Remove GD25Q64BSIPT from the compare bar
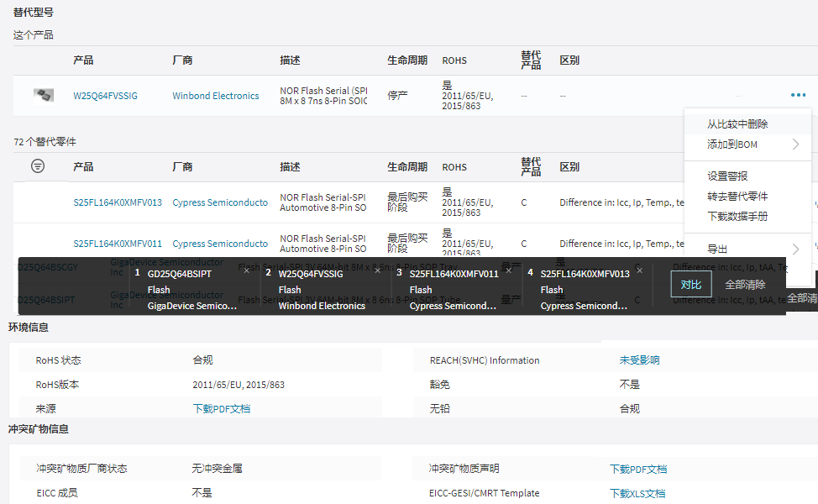The image size is (818, 504). pyautogui.click(x=247, y=270)
